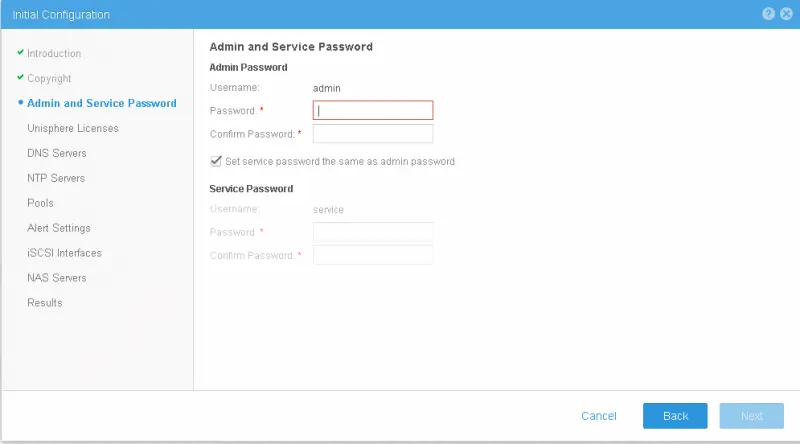The image size is (800, 444).
Task: Open the help question mark icon
Action: (768, 14)
